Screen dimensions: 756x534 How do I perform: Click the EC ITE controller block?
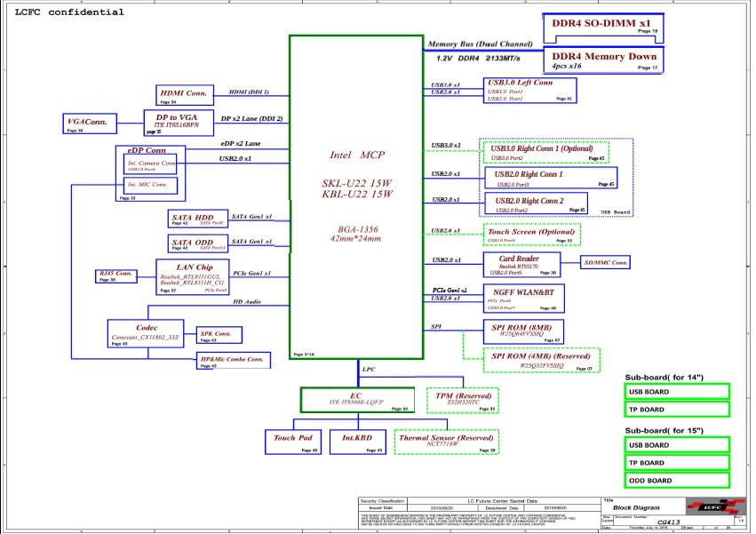click(355, 401)
